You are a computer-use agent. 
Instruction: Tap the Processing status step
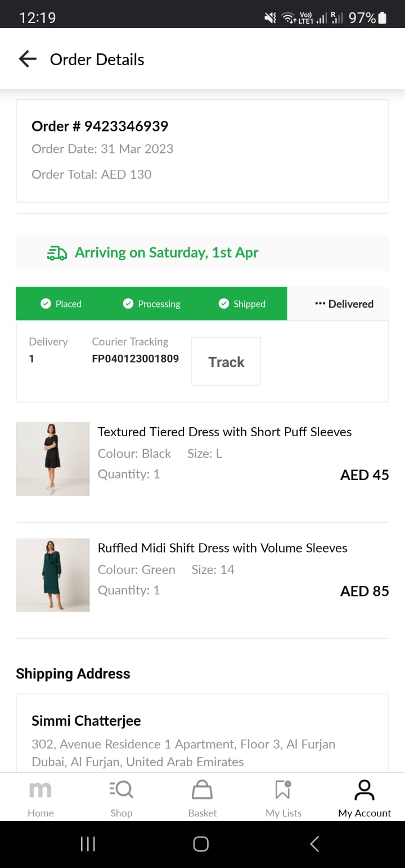pos(152,304)
